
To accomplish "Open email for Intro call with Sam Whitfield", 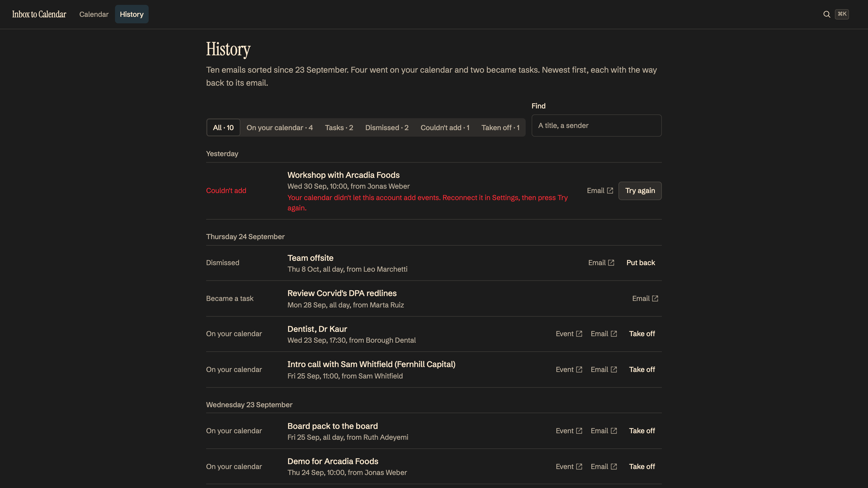I will click(604, 370).
